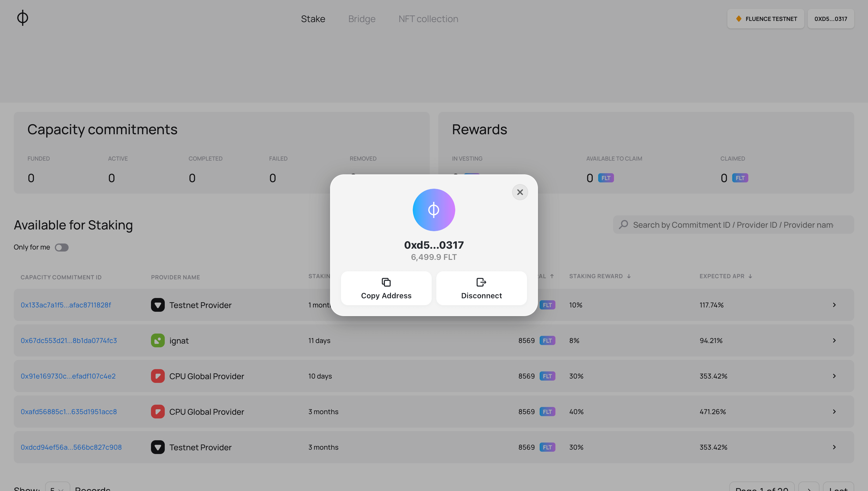Click the Search by Commitment ID field
The width and height of the screenshot is (868, 491).
(726, 224)
